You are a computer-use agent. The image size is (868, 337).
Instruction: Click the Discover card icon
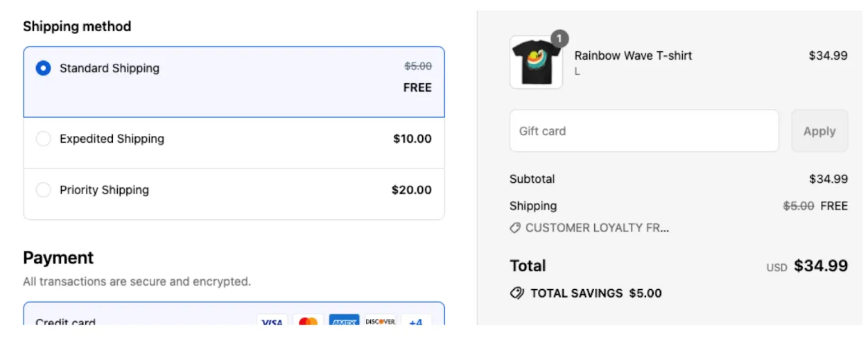[380, 322]
